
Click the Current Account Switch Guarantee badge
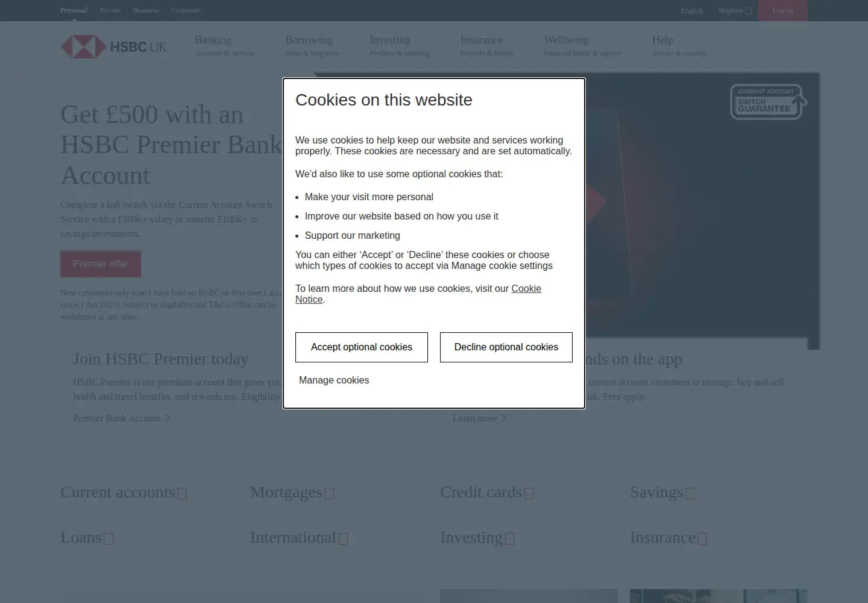pyautogui.click(x=769, y=102)
